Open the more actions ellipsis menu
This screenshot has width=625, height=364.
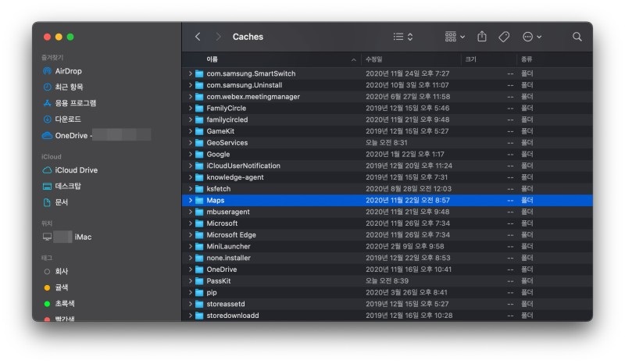(x=531, y=37)
